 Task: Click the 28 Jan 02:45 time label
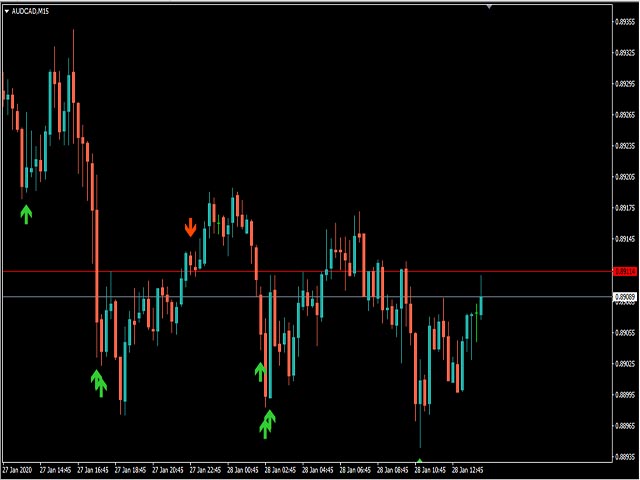click(x=280, y=470)
